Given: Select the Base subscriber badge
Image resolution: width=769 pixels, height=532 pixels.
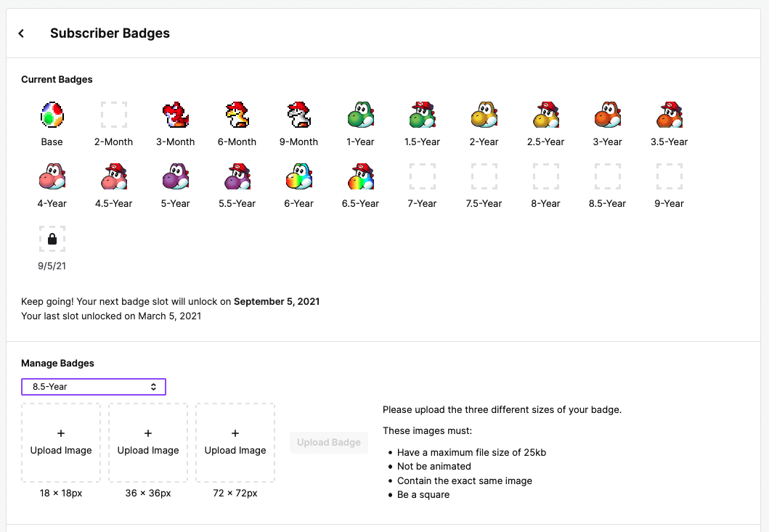Looking at the screenshot, I should [x=52, y=114].
